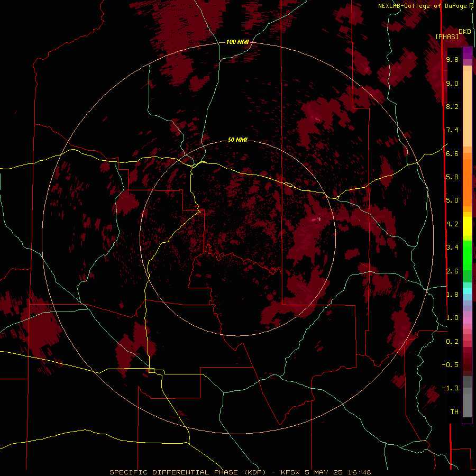Click the 6.6 value on the color scale
The height and width of the screenshot is (476, 476).
tap(452, 153)
